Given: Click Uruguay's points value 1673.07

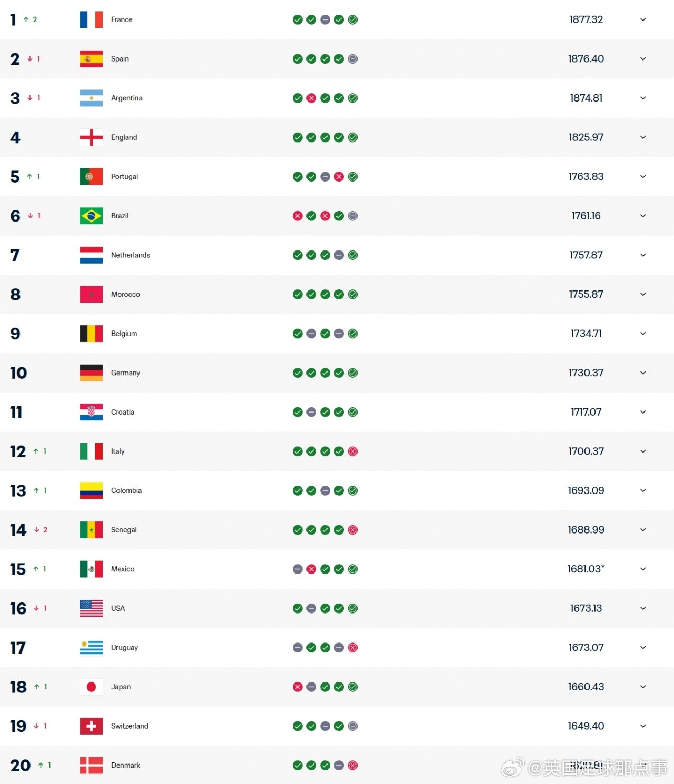Looking at the screenshot, I should [x=586, y=648].
